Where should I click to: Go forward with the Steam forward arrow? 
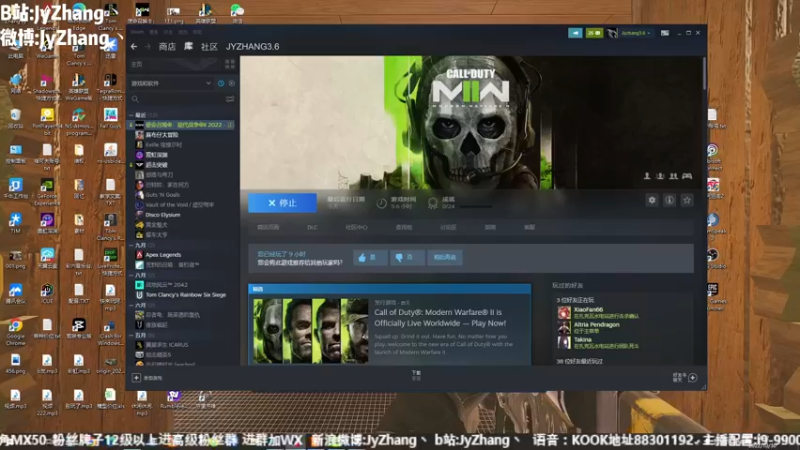tap(147, 46)
